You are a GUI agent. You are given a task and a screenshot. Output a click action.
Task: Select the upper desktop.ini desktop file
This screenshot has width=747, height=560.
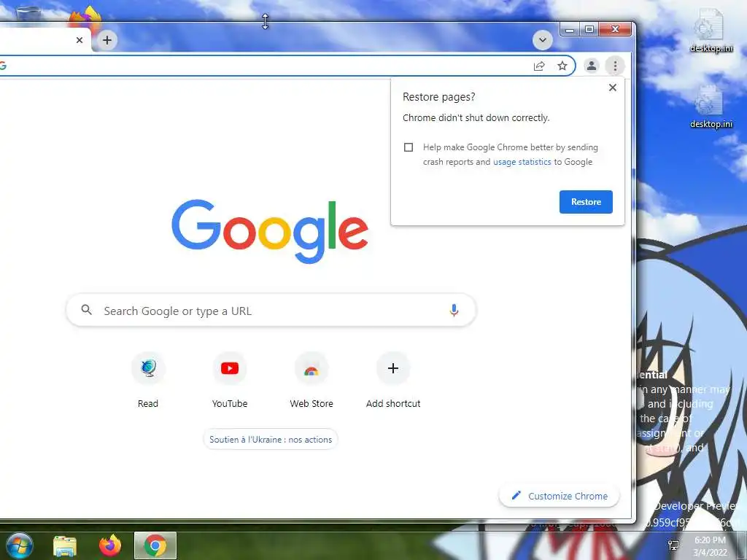tap(711, 30)
